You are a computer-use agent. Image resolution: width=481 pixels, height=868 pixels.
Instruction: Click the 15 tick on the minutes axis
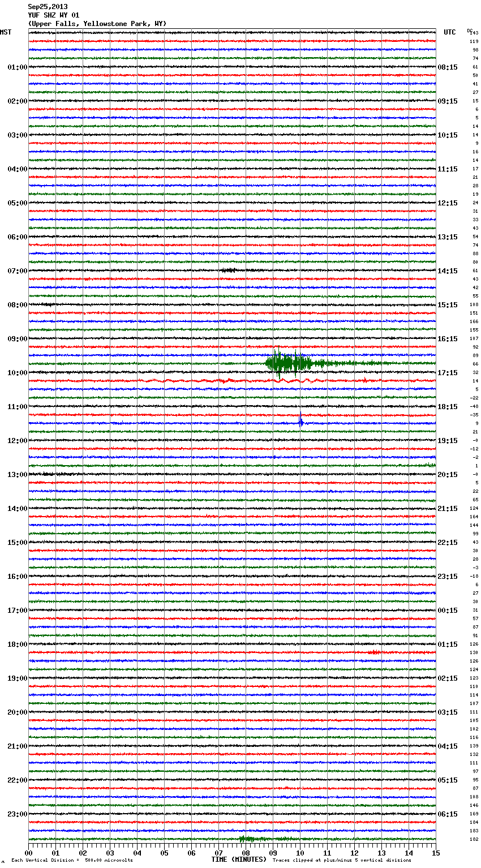[x=436, y=853]
